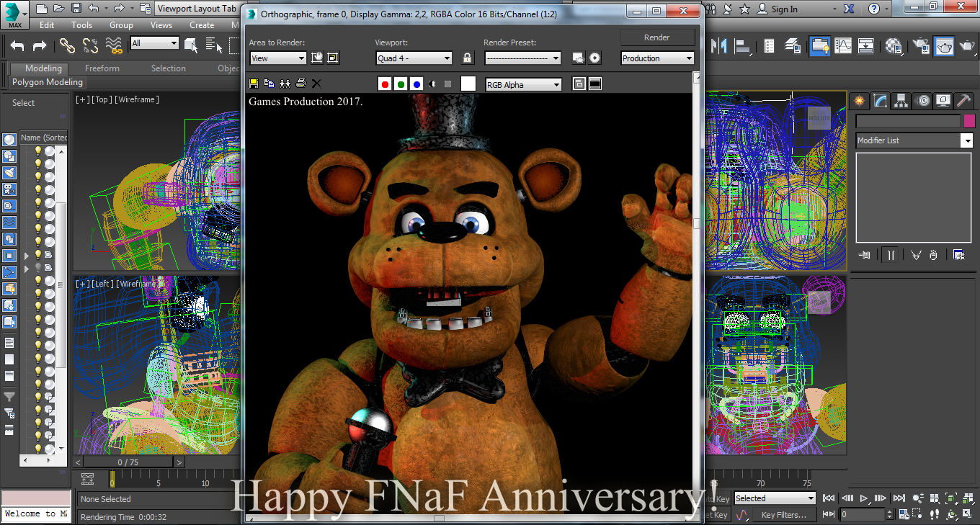The width and height of the screenshot is (980, 525).
Task: Open the RGB Alpha channel dropdown
Action: tap(524, 84)
